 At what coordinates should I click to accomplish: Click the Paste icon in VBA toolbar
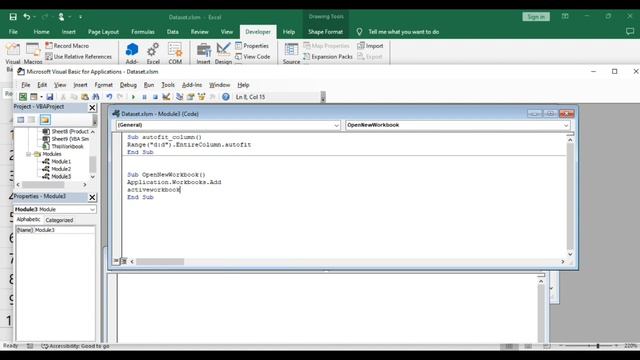pyautogui.click(x=84, y=97)
